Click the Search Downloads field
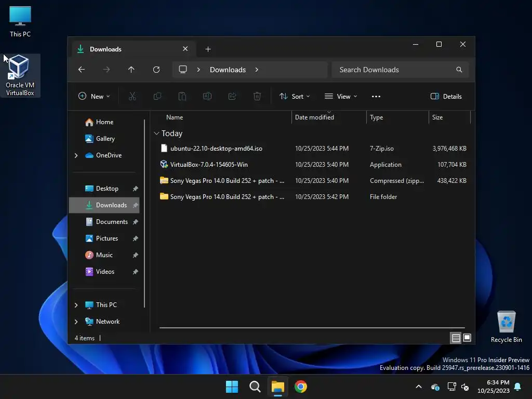532x399 pixels. pos(401,70)
